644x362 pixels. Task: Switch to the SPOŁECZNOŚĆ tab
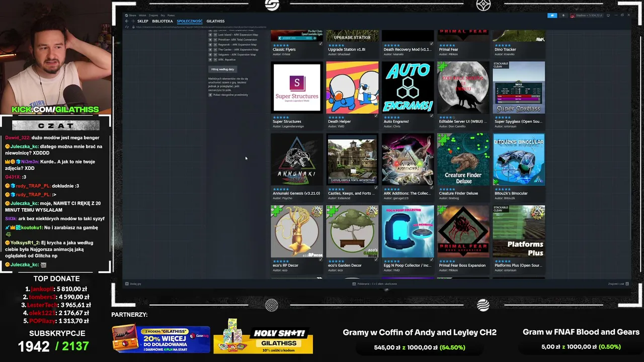(x=190, y=21)
